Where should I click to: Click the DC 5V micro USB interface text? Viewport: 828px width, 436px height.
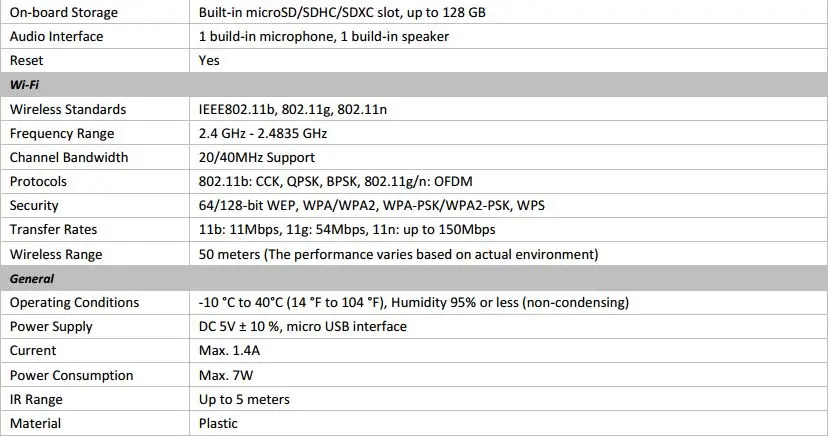click(x=303, y=326)
